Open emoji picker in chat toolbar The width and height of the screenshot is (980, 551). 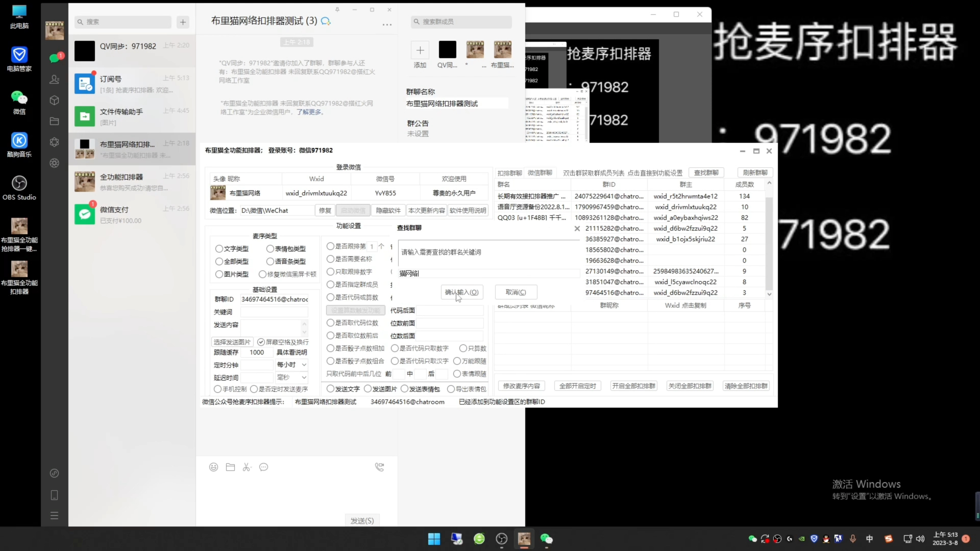tap(213, 467)
